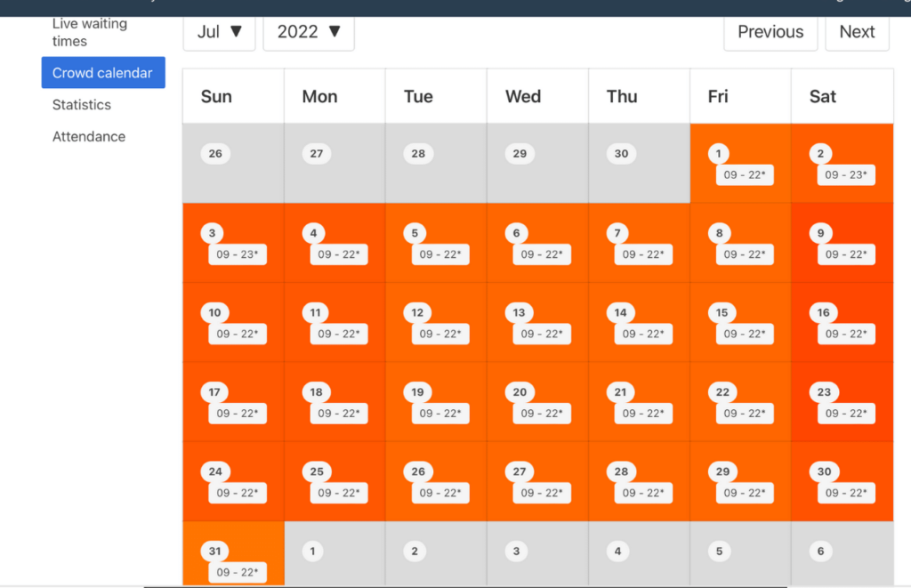Select July 31 date badge
Screen dimensions: 911x588
tap(215, 552)
